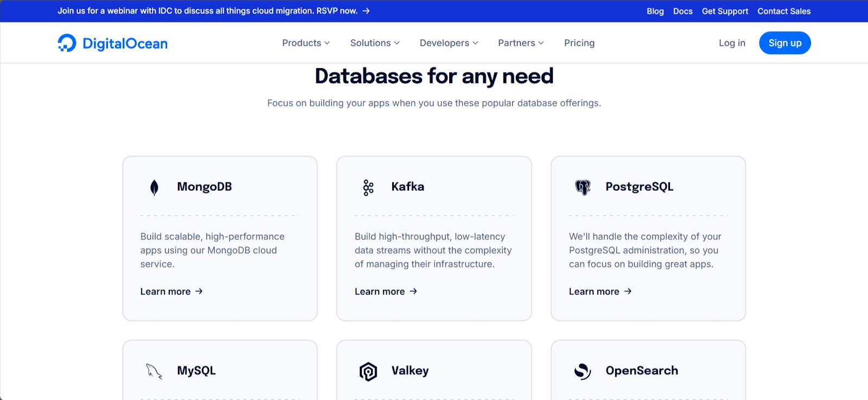Select the Valkey card title
This screenshot has height=400, width=868.
point(410,371)
